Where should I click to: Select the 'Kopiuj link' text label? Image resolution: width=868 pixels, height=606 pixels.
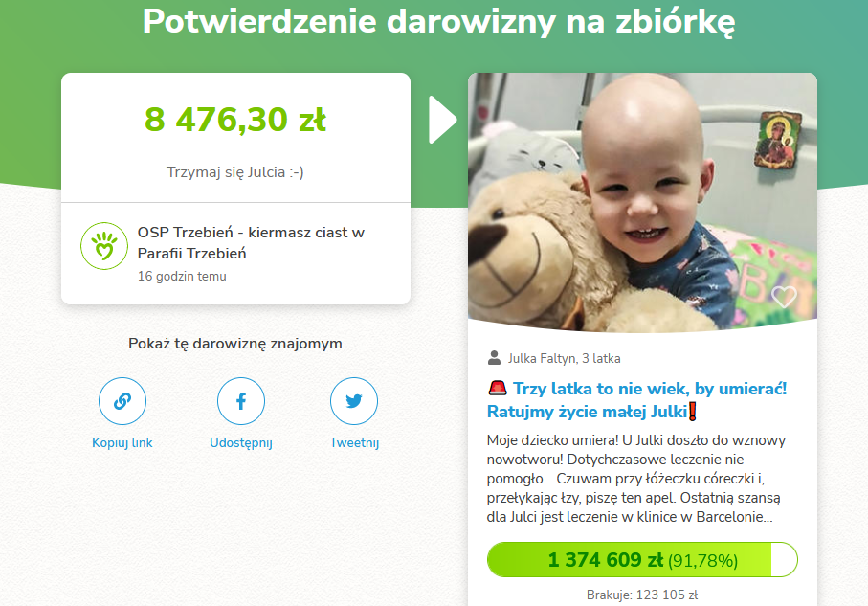click(122, 442)
